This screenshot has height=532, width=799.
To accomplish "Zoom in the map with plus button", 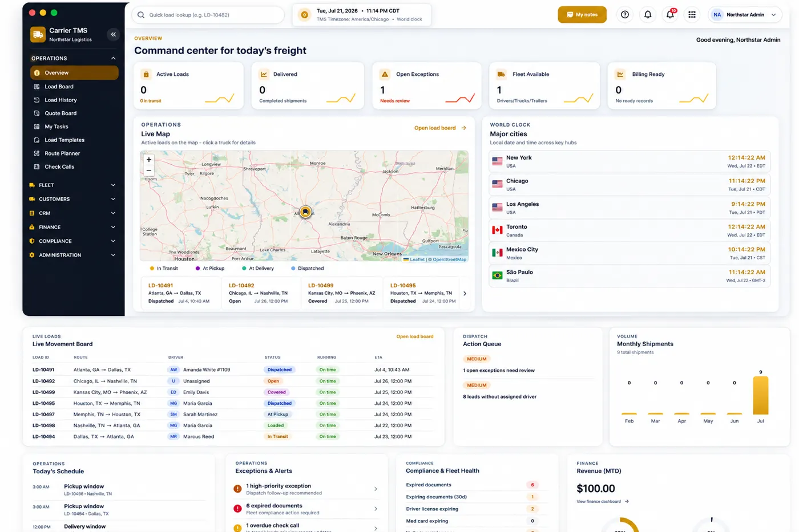I will pyautogui.click(x=149, y=160).
